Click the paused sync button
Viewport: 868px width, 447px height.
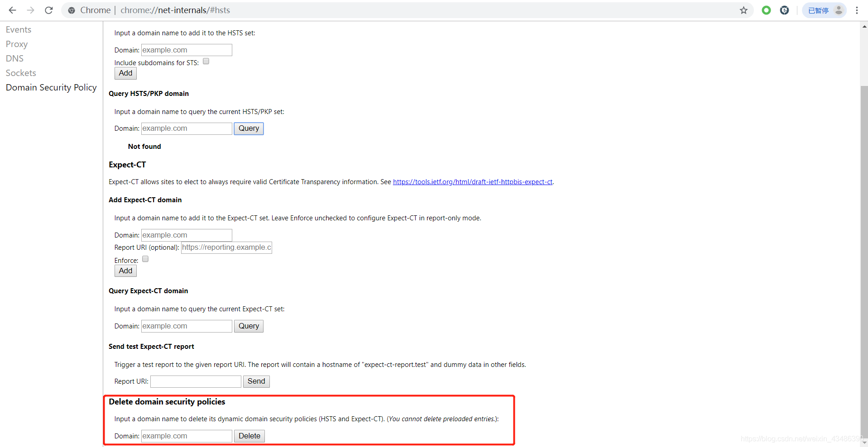pos(819,10)
